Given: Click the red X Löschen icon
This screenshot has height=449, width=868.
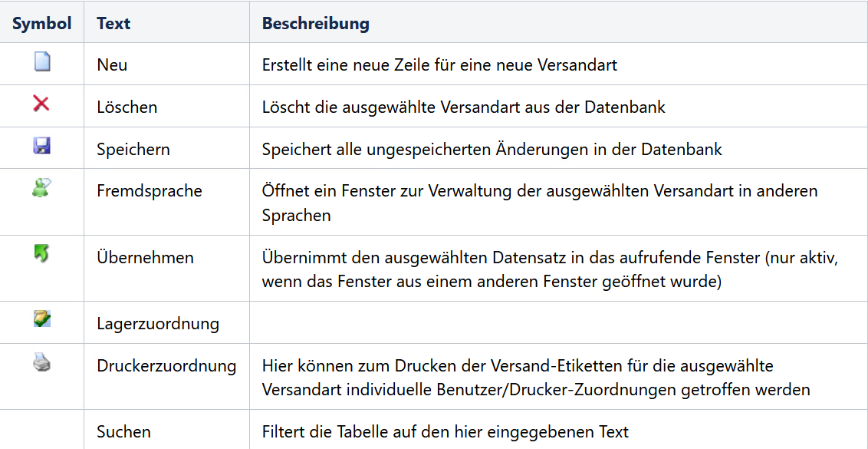Looking at the screenshot, I should [41, 103].
